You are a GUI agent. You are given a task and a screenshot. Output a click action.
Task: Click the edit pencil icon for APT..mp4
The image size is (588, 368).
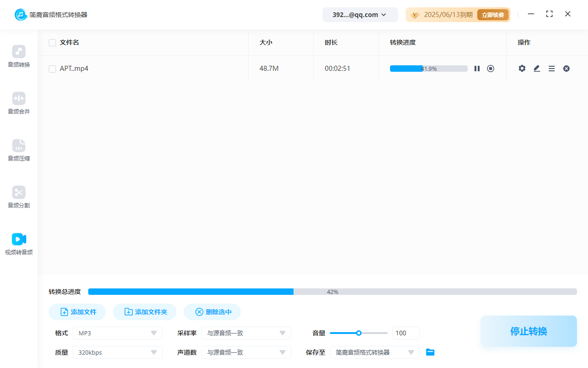click(x=537, y=68)
